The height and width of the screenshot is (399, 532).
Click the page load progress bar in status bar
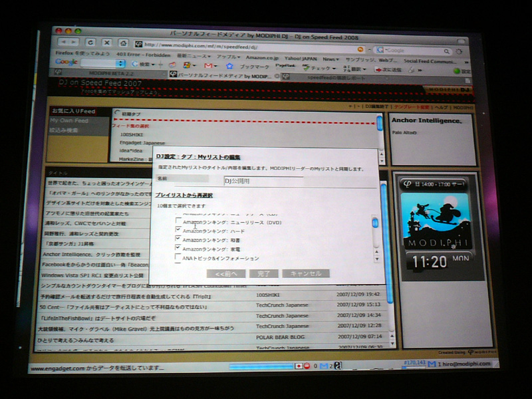click(x=261, y=366)
